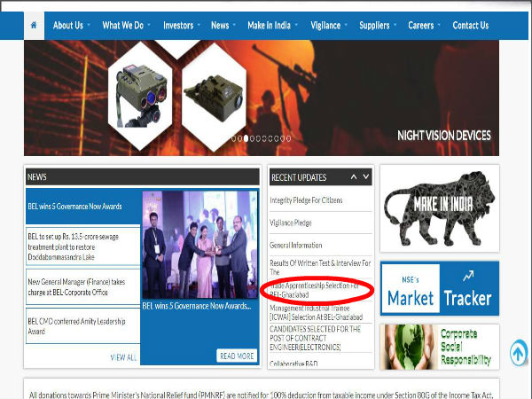Select BEL wins 5 Governance Now Awards tab
Screen dimensions: 532x399
point(83,207)
